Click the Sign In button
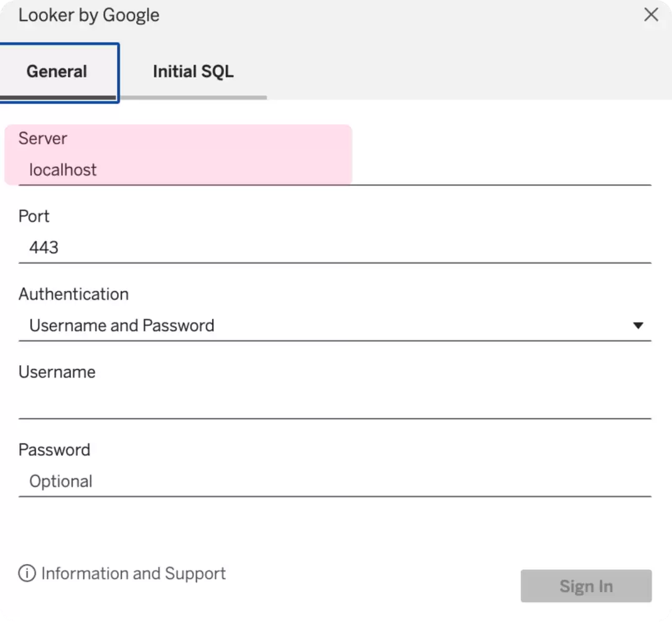This screenshot has height=622, width=672. coord(586,586)
